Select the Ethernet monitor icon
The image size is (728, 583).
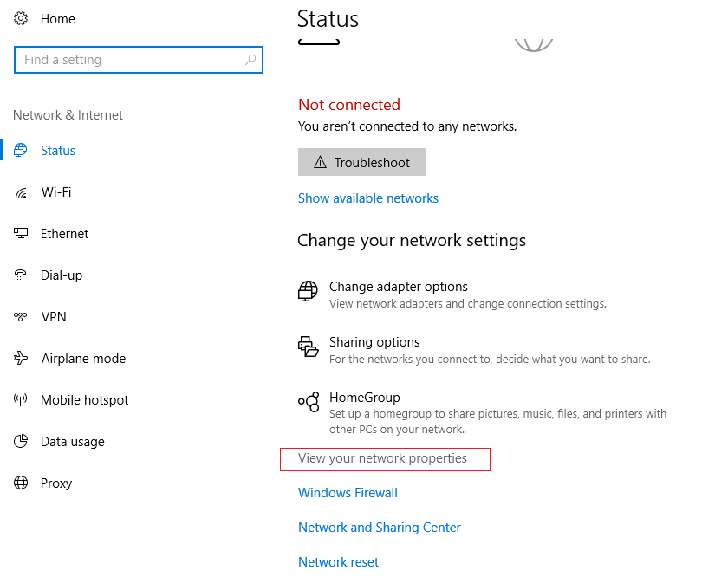21,234
